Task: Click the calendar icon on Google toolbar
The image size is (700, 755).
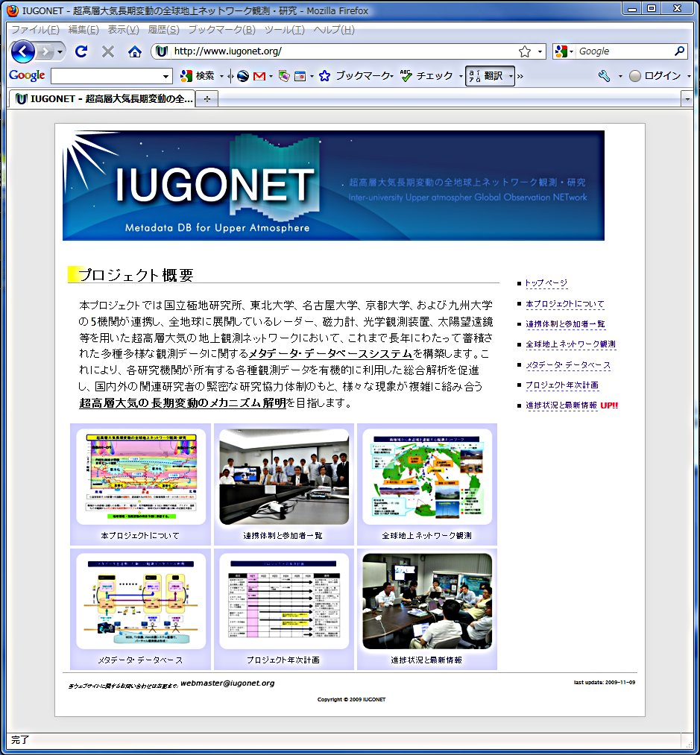Action: click(x=300, y=76)
